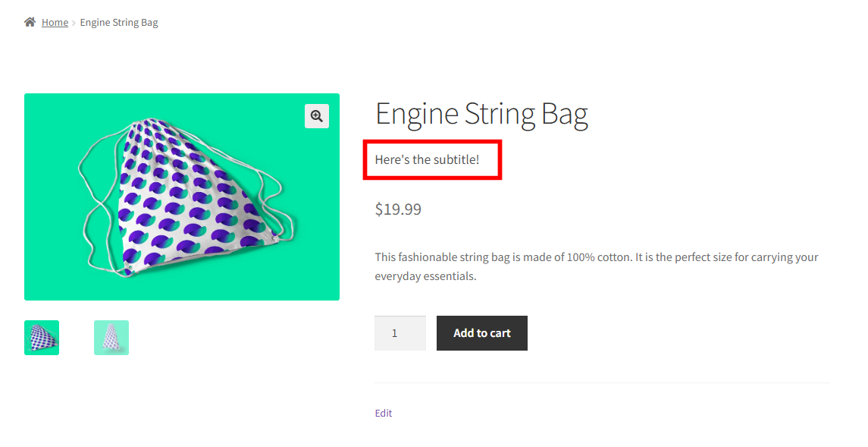868x447 pixels.
Task: Click inside the red highlight box
Action: [432, 159]
